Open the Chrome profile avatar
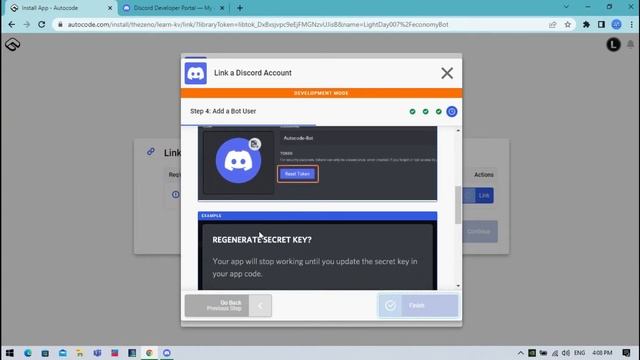This screenshot has width=640, height=360. [x=616, y=24]
